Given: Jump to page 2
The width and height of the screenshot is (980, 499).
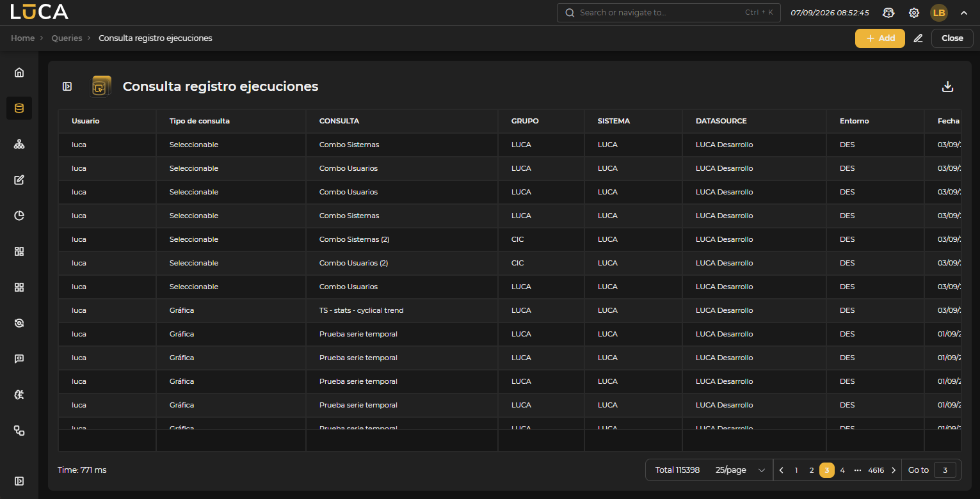Looking at the screenshot, I should pyautogui.click(x=812, y=470).
